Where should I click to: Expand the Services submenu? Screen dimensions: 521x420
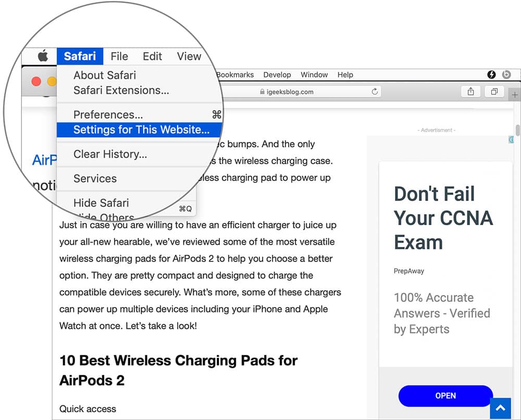coord(96,178)
